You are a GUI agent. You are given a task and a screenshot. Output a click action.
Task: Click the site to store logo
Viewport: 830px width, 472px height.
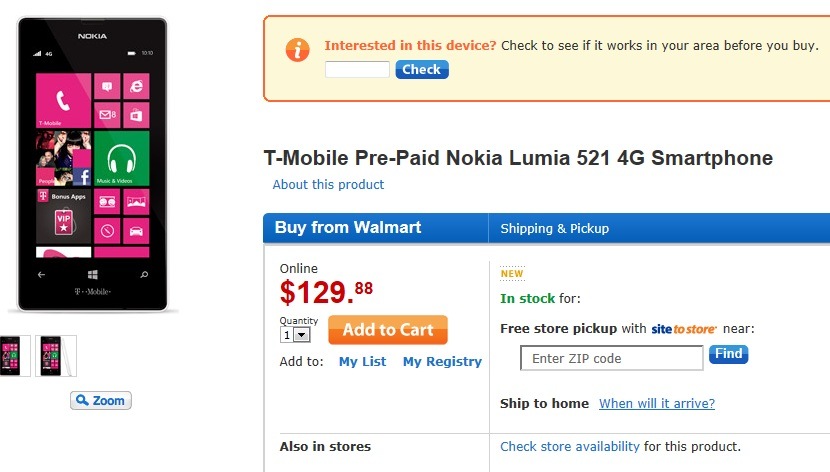tap(684, 329)
